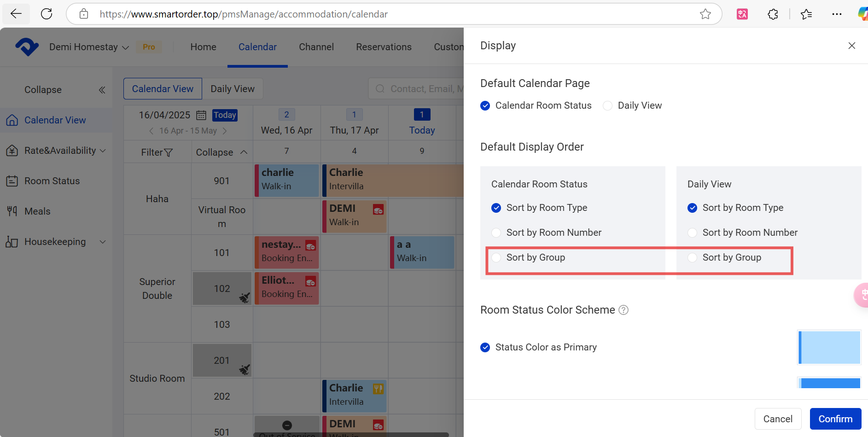This screenshot has height=437, width=868.
Task: Click the Room Status Color Scheme help icon
Action: (x=623, y=310)
